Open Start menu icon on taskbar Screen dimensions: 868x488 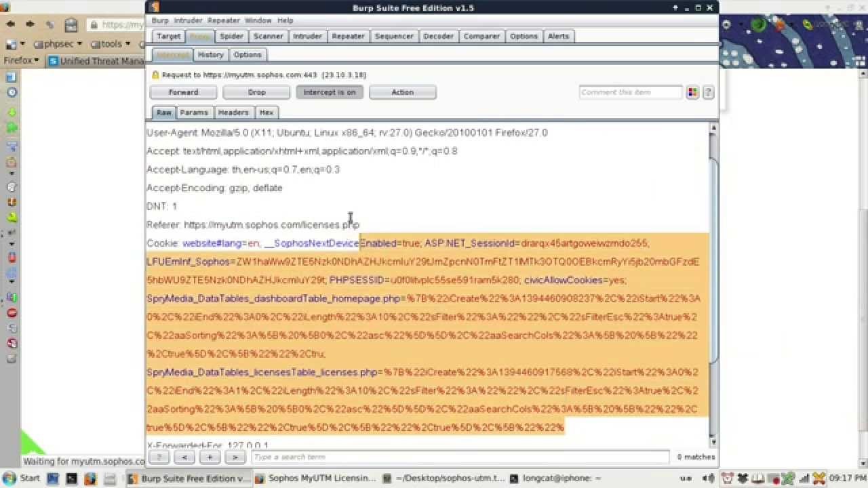[x=10, y=478]
